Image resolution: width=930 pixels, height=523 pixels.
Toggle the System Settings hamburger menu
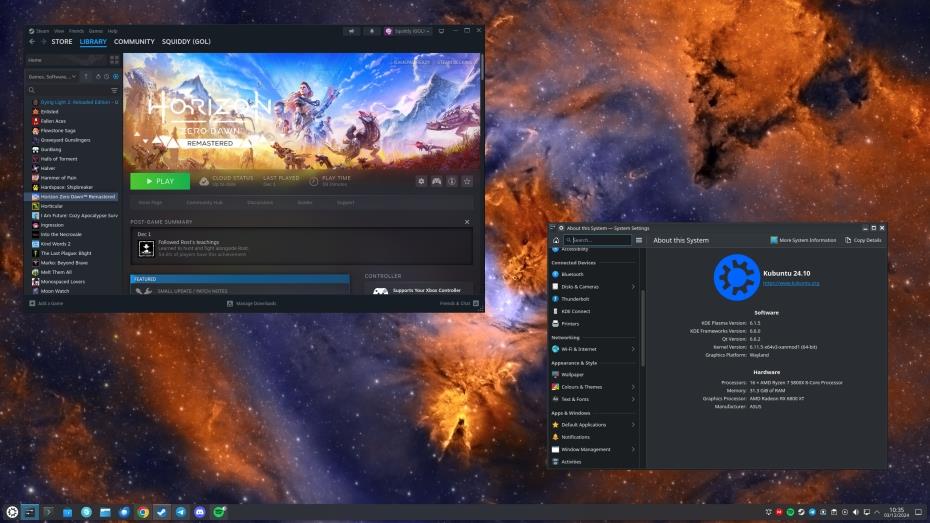click(x=639, y=240)
